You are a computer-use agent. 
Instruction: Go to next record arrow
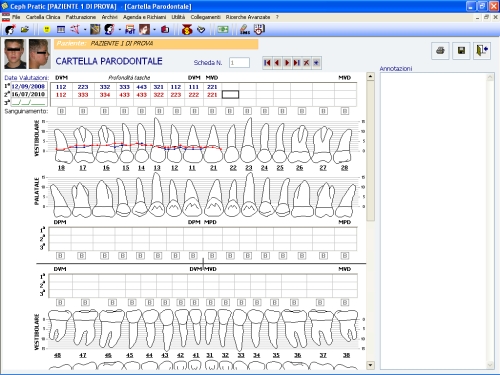(287, 63)
